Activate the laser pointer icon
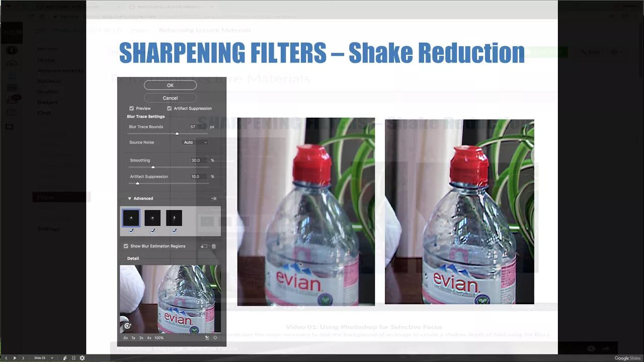Image resolution: width=644 pixels, height=362 pixels. click(64, 358)
